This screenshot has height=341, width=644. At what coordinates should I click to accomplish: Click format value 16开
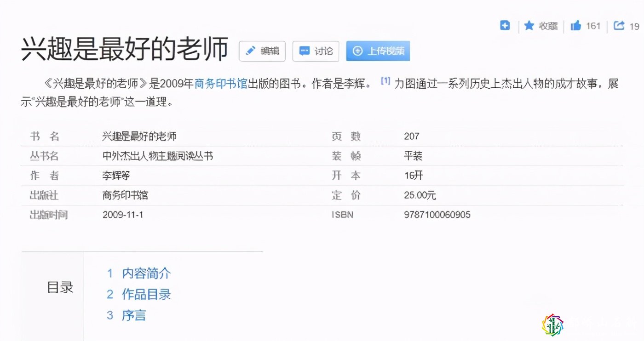click(x=413, y=176)
